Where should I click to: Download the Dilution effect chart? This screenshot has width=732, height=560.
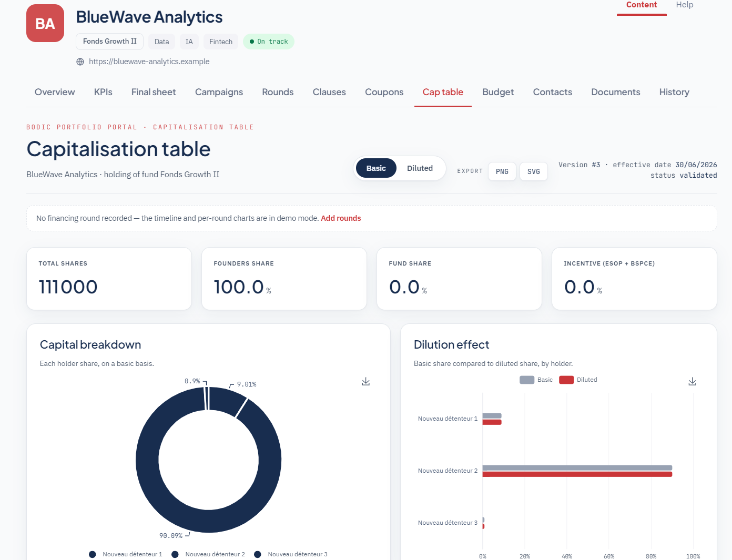tap(693, 381)
